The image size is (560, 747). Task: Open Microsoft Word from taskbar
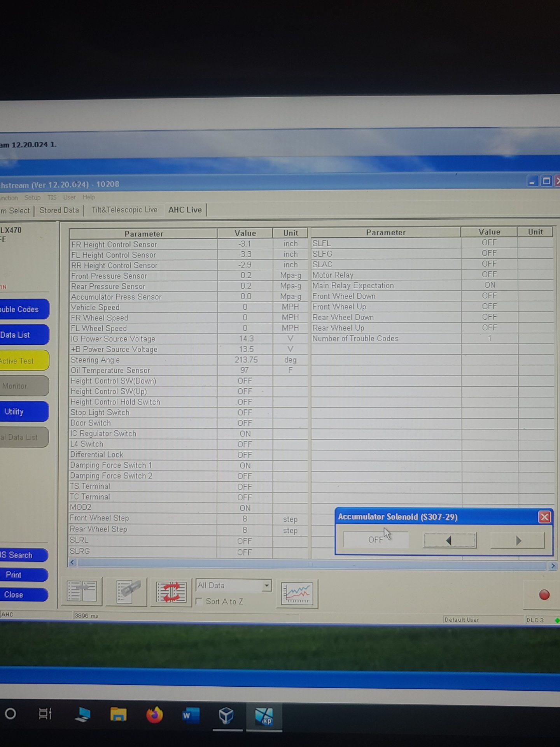point(191,715)
